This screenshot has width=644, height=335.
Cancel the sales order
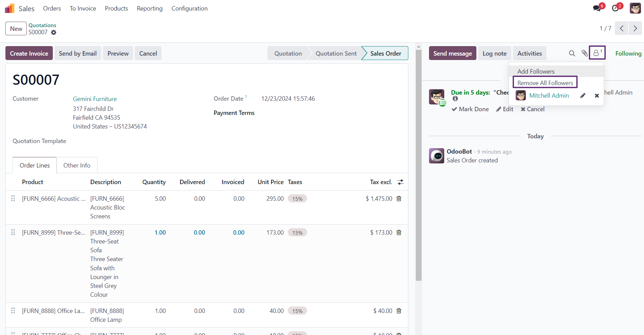click(148, 53)
